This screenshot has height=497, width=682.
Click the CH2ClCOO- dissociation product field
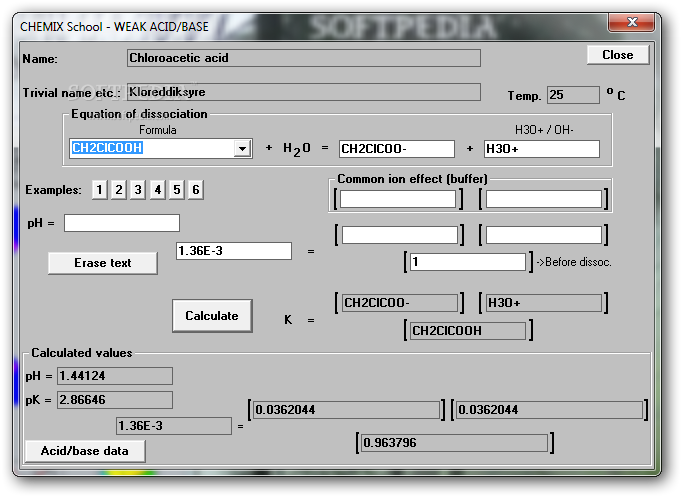coord(397,149)
